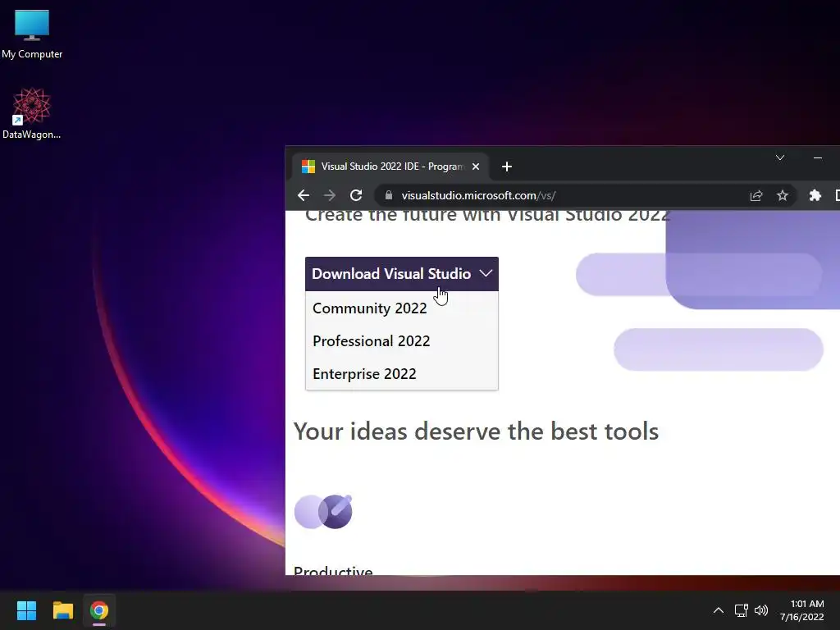Click the Chrome taskbar icon
The image size is (840, 630).
tap(99, 610)
